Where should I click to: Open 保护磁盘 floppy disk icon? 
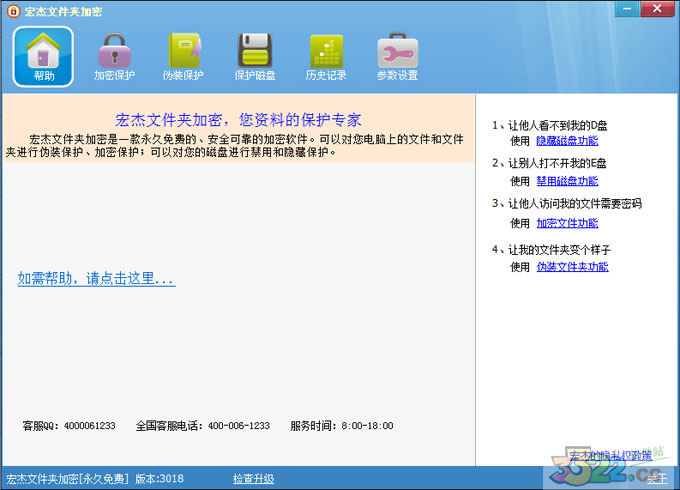(x=255, y=57)
